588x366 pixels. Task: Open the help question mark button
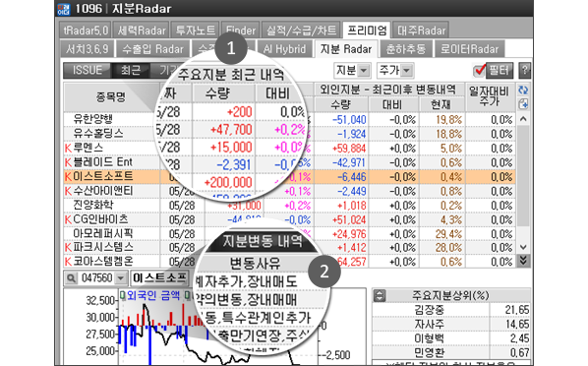click(525, 70)
